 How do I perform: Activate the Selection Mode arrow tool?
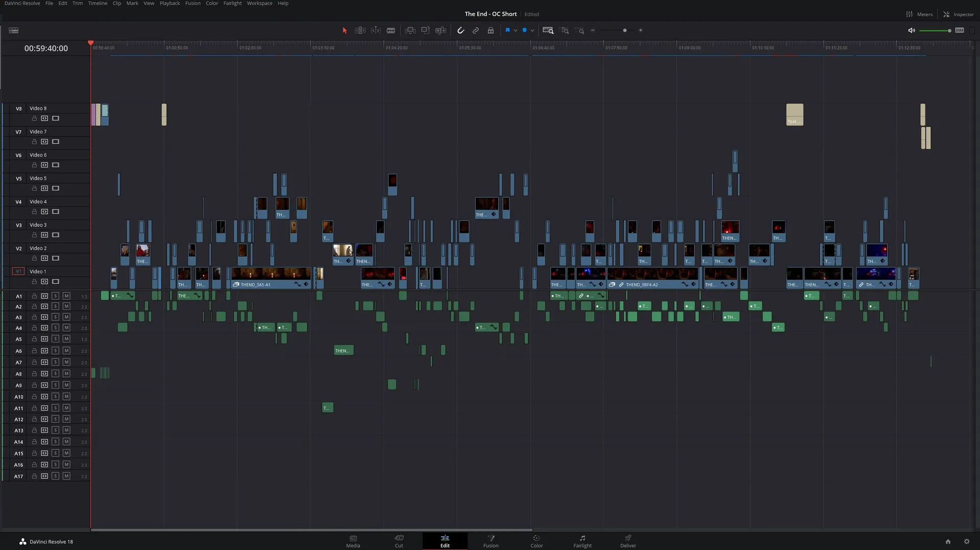pyautogui.click(x=345, y=31)
